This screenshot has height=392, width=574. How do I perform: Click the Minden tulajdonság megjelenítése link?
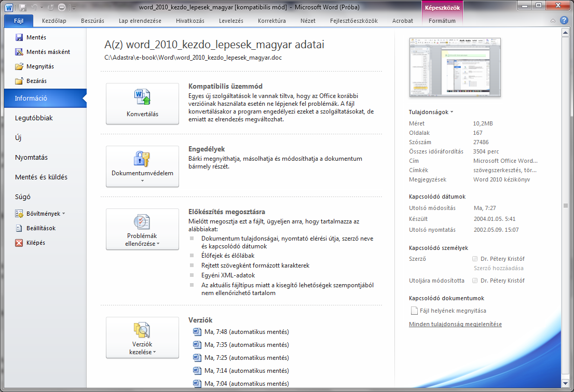pos(455,325)
